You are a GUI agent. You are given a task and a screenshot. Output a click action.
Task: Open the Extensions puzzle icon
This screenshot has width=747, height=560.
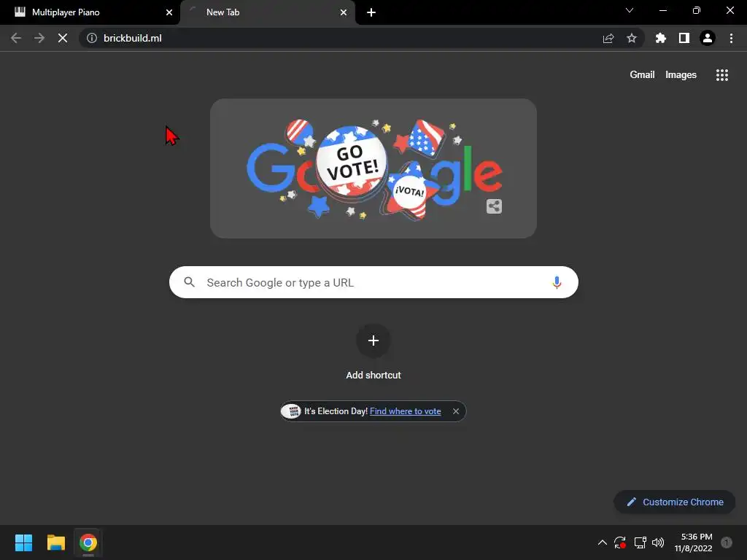click(x=661, y=38)
